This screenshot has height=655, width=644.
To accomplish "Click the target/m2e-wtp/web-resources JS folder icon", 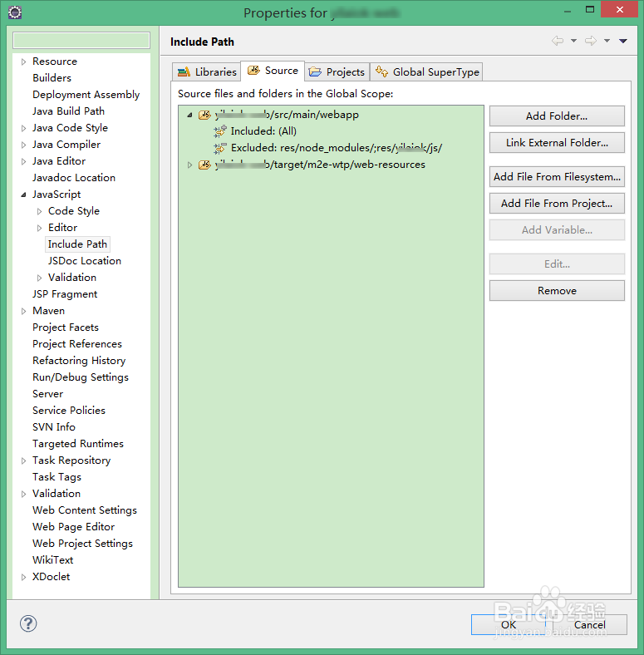I will 204,165.
